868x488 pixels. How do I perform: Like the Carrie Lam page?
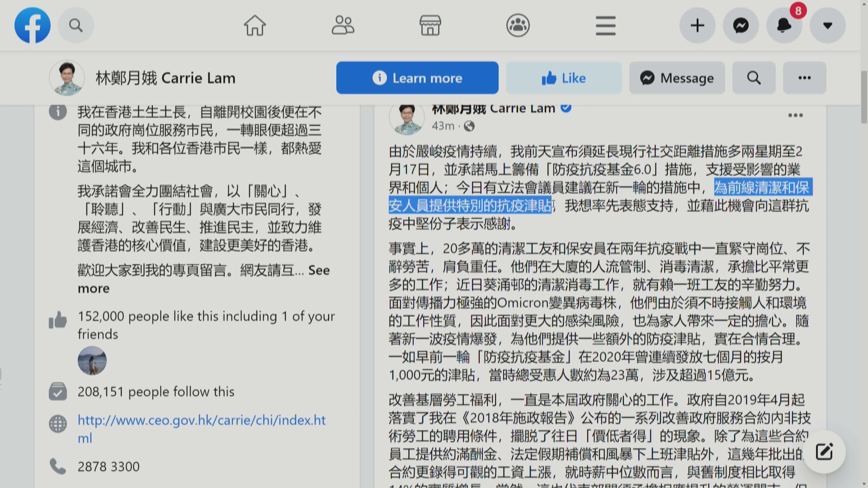[x=564, y=78]
